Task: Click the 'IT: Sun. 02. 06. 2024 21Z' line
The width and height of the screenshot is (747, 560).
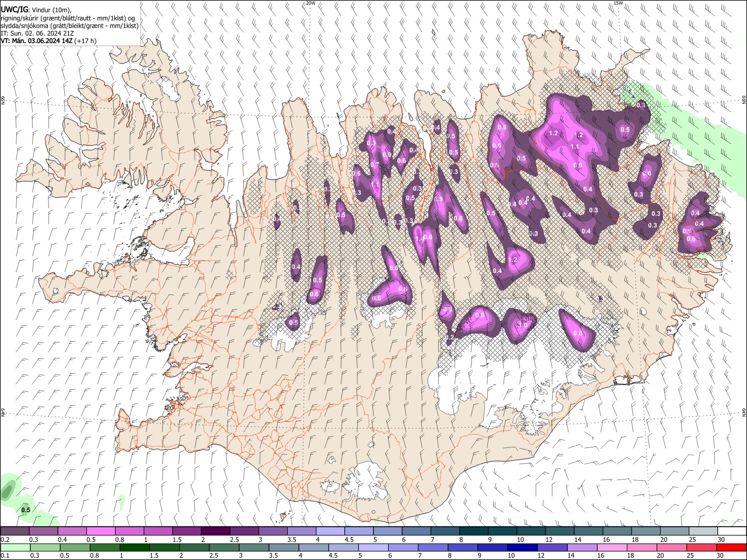Action: [x=37, y=33]
